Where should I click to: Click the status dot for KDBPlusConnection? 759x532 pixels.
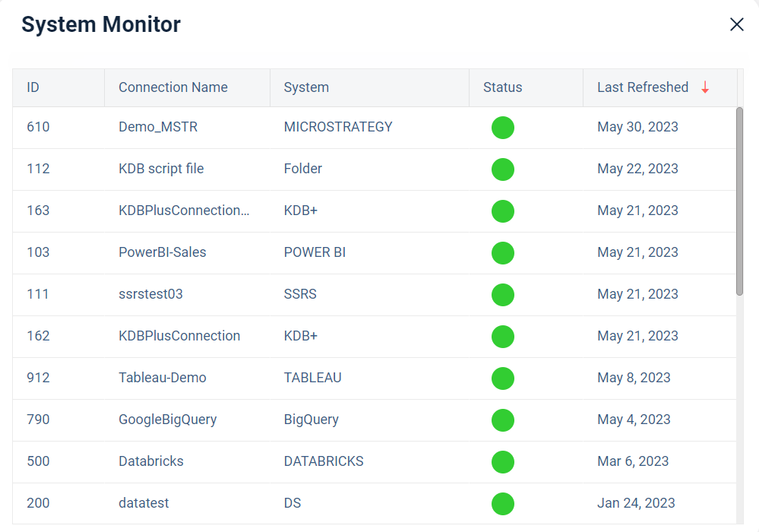tap(502, 337)
